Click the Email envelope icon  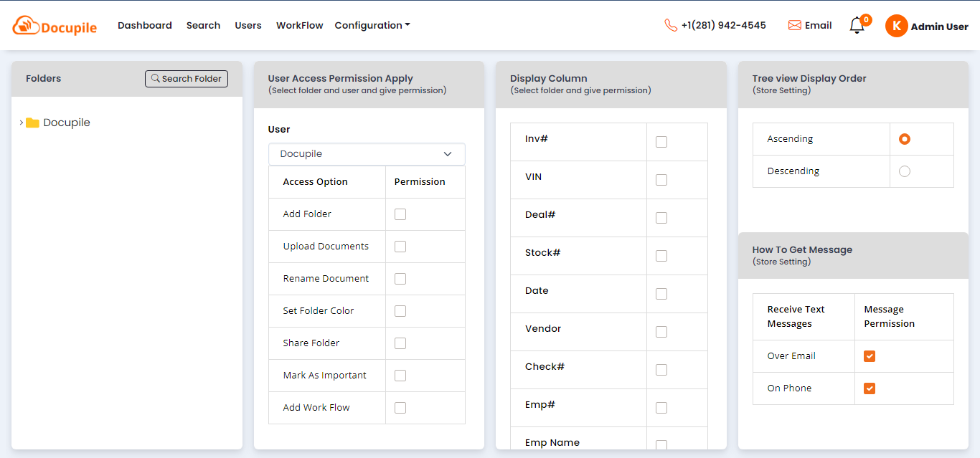794,25
